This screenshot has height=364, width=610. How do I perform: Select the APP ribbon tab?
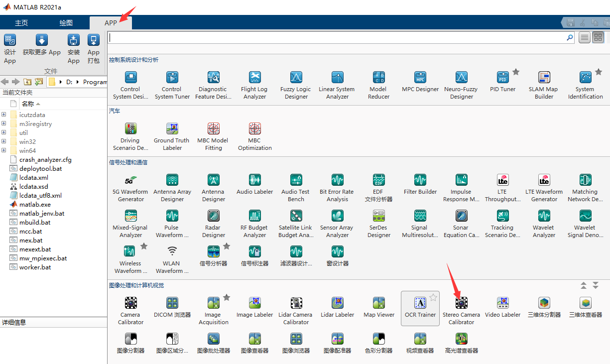click(111, 23)
